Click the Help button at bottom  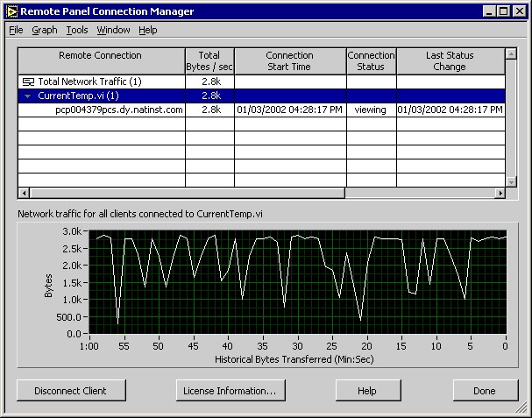pyautogui.click(x=368, y=391)
